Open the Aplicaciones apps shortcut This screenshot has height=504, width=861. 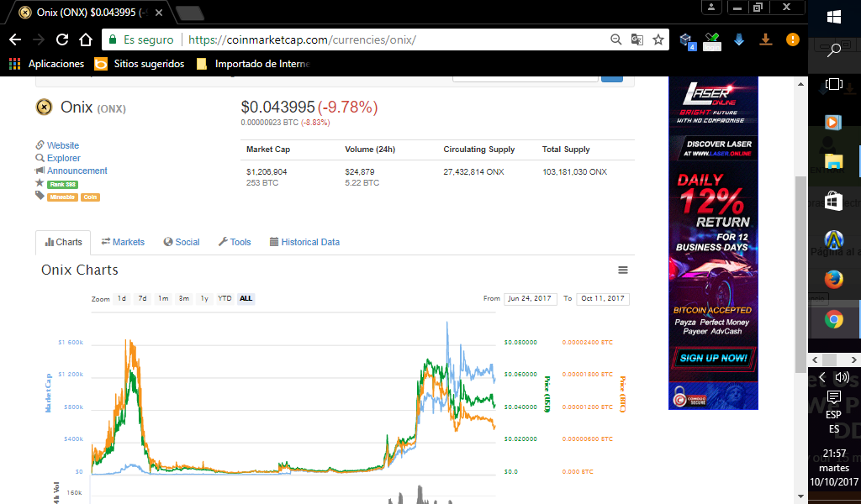[47, 64]
